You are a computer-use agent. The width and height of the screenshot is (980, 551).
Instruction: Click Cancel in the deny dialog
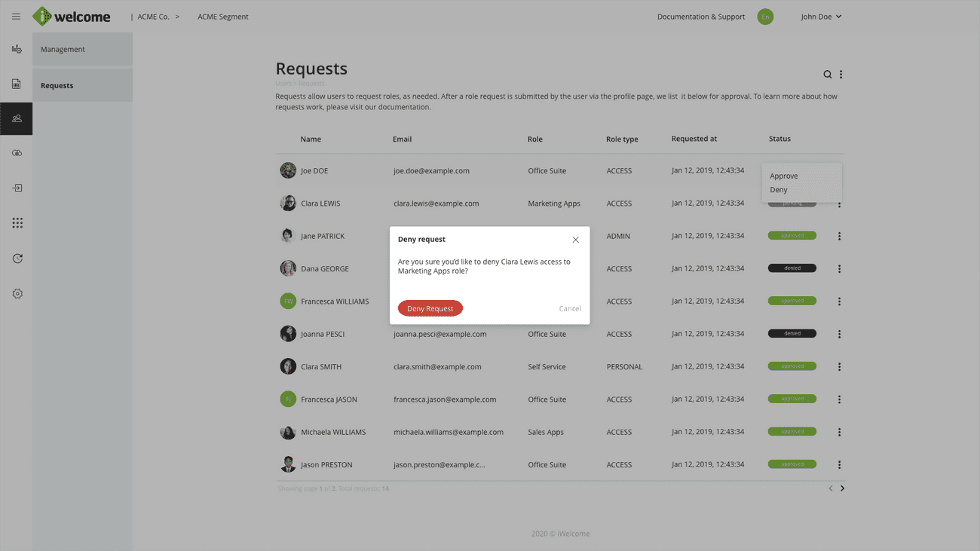tap(569, 308)
